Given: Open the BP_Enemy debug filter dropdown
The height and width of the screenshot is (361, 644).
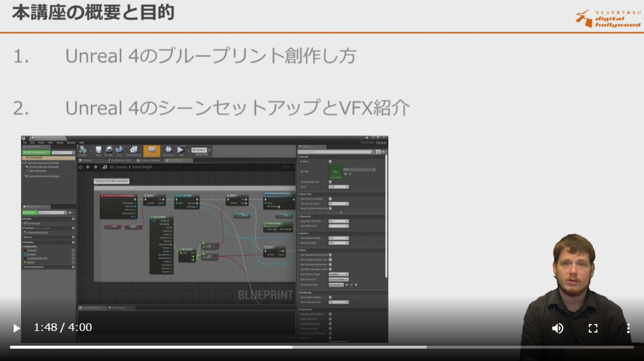Looking at the screenshot, I should pos(199,150).
